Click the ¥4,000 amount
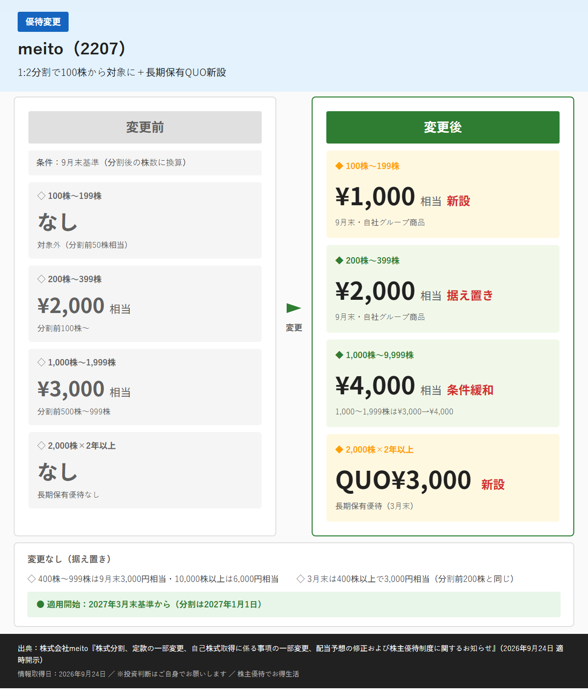 (375, 386)
